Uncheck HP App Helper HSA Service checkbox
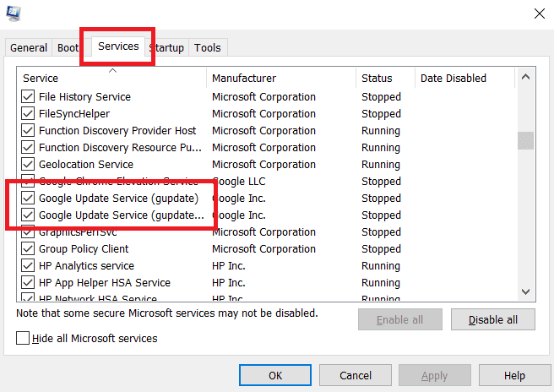The width and height of the screenshot is (554, 392). [28, 283]
